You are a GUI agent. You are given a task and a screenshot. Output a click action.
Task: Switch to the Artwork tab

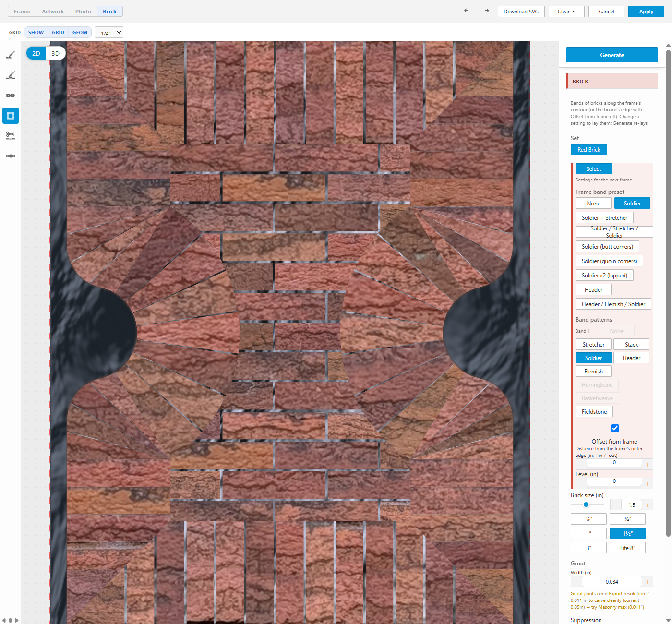click(53, 12)
